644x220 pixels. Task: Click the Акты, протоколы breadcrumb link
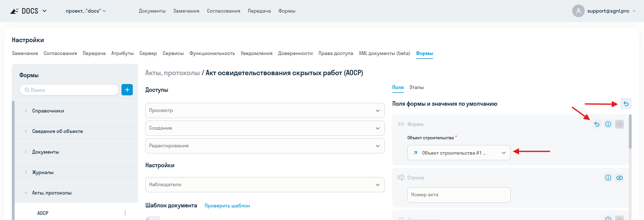173,73
